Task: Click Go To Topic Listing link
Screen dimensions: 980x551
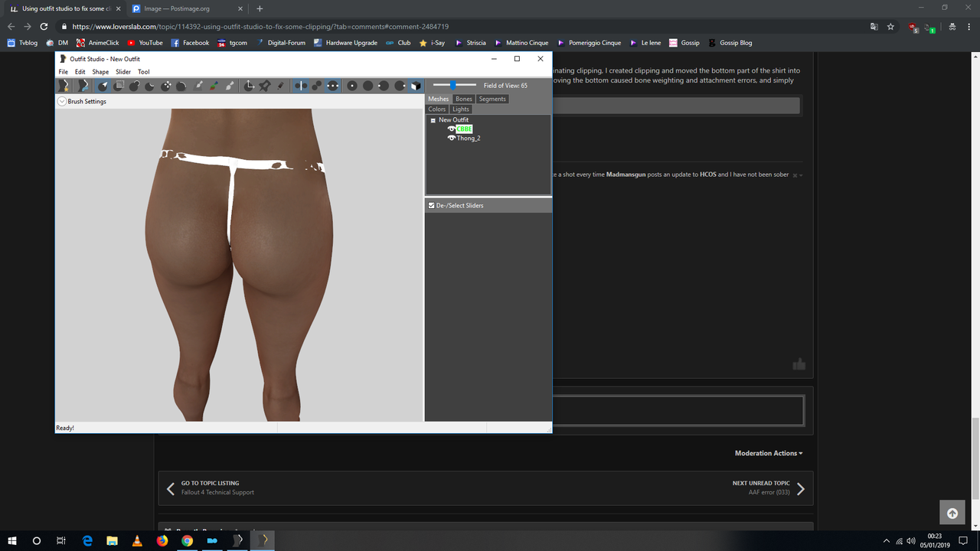Action: 210,483
